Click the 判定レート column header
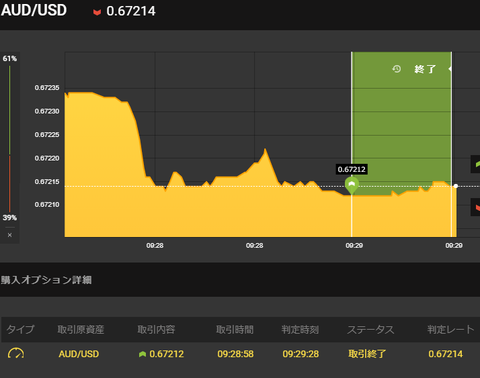The image size is (480, 378). 451,330
